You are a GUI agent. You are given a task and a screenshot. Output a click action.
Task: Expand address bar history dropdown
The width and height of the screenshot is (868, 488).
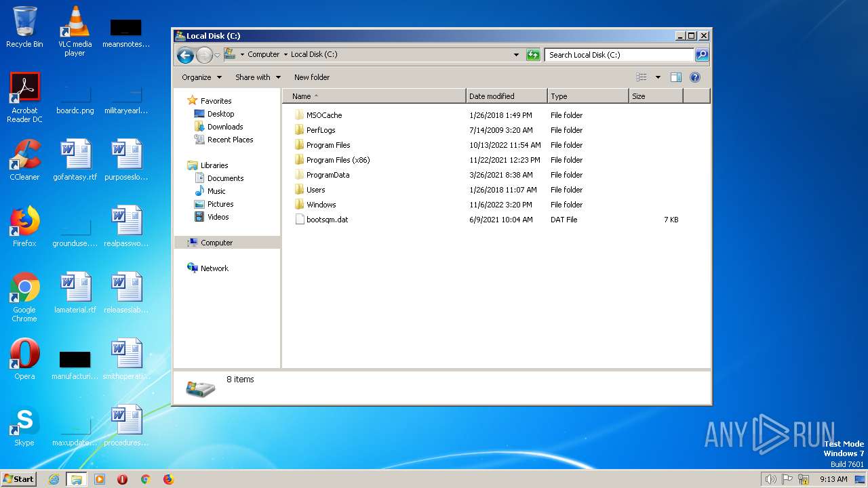[516, 55]
